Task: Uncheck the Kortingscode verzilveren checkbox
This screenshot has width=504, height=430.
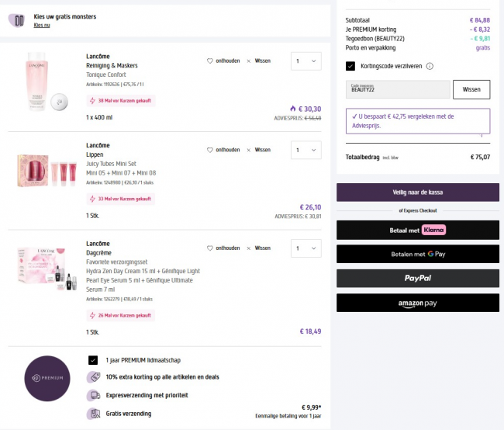Action: pyautogui.click(x=350, y=67)
